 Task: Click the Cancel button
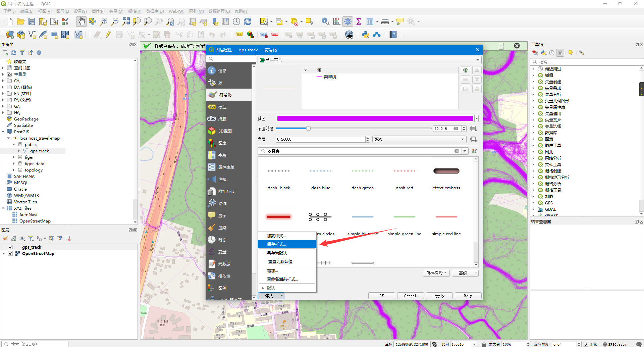(x=410, y=296)
